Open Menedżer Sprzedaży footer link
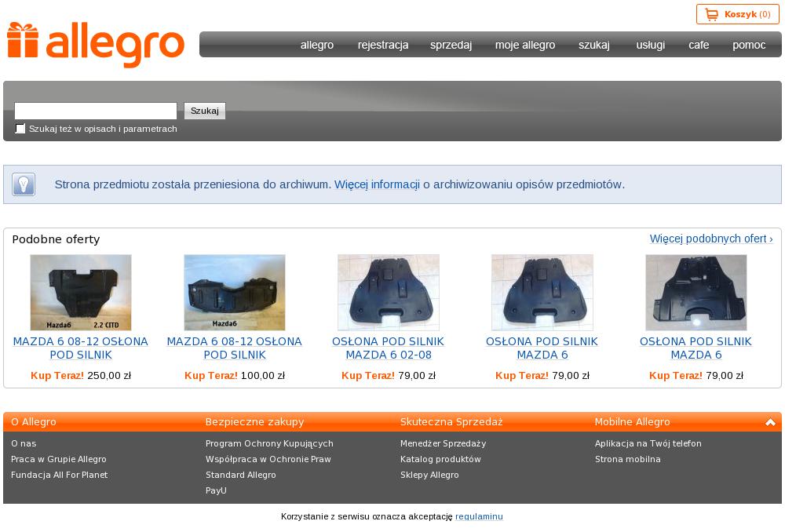Viewport: 785px width, 532px height. click(x=443, y=443)
